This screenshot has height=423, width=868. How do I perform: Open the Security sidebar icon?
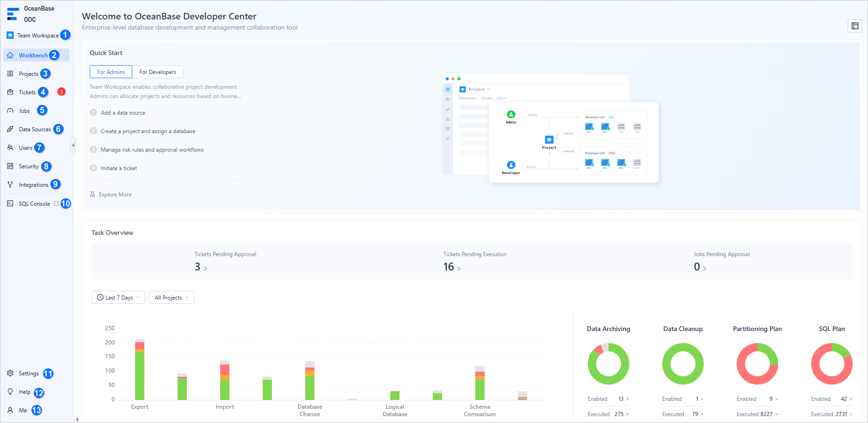coord(10,166)
